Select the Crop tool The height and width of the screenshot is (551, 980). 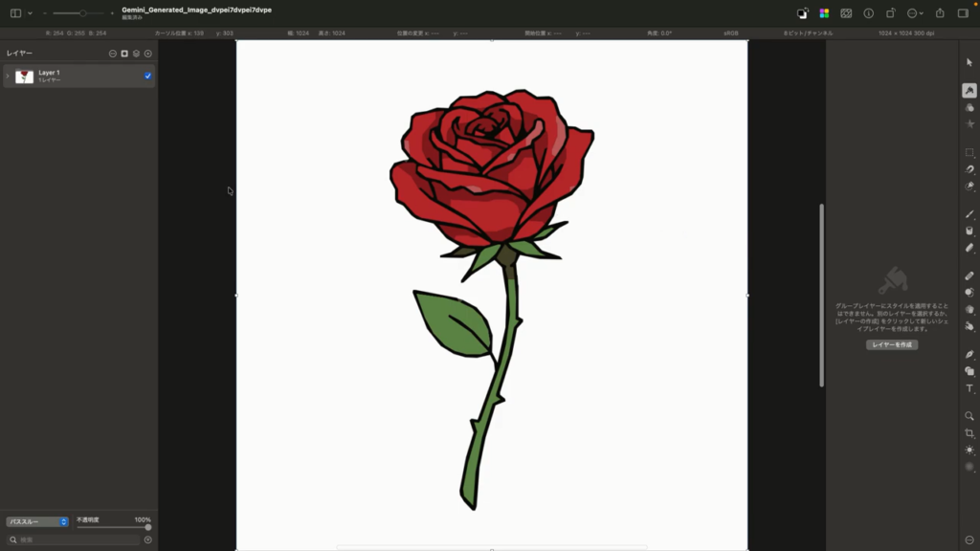[x=969, y=433]
